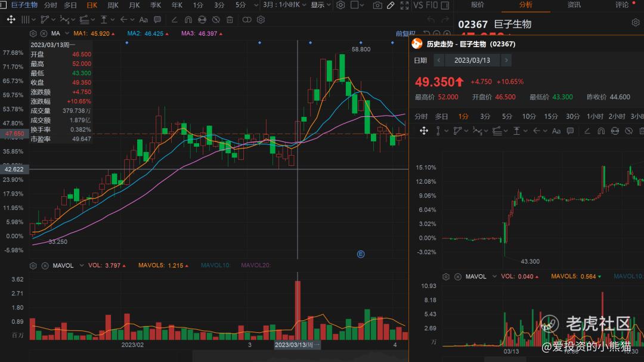Open MAVOL settings gear in main chart

tap(33, 265)
